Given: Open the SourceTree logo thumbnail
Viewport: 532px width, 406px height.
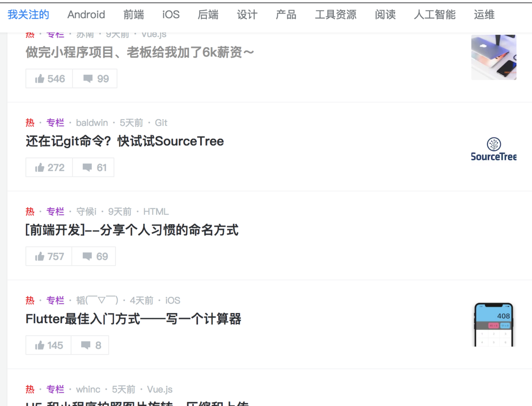Looking at the screenshot, I should [x=494, y=149].
